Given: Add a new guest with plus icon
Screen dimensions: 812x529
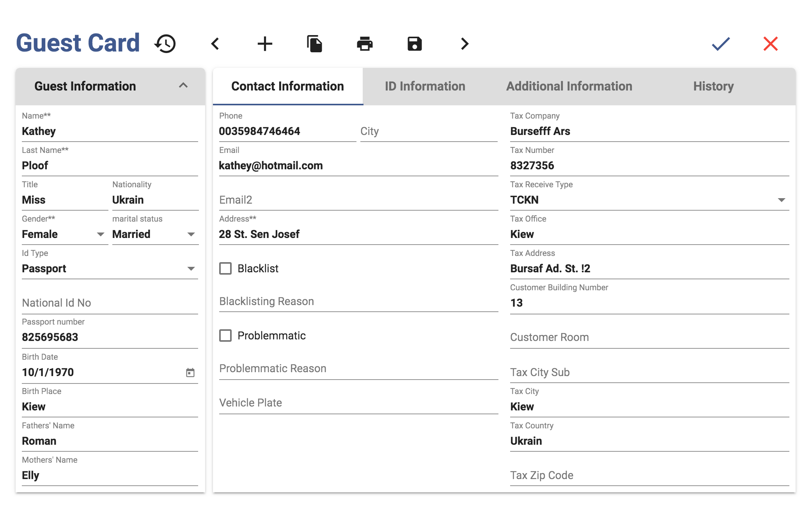Looking at the screenshot, I should (x=265, y=44).
